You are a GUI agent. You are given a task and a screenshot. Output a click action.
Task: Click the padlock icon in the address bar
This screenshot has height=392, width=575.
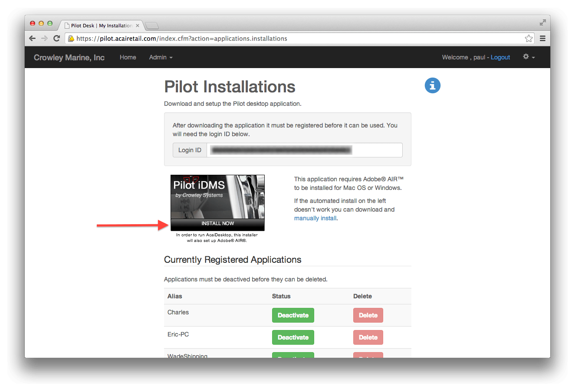tap(71, 38)
